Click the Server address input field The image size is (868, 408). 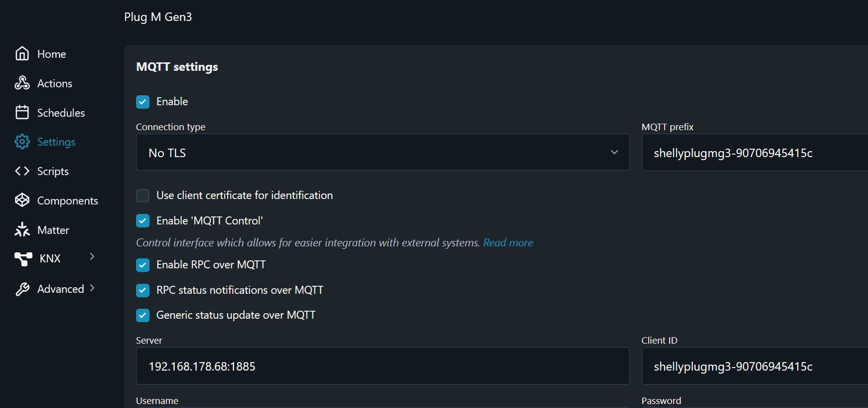382,366
